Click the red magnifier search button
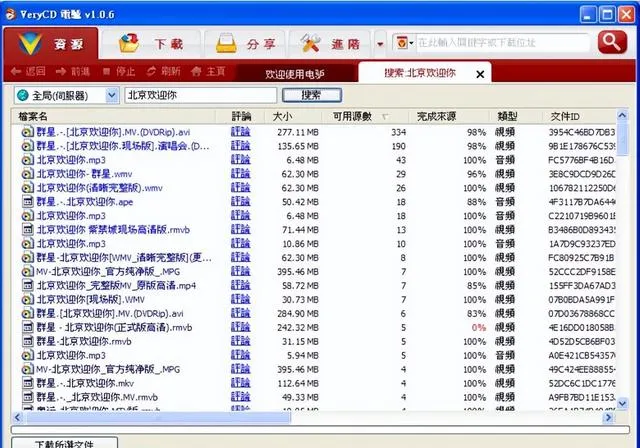 pos(612,42)
